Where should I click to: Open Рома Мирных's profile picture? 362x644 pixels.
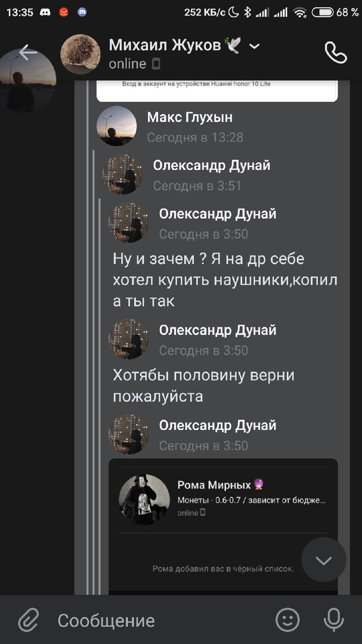144,500
